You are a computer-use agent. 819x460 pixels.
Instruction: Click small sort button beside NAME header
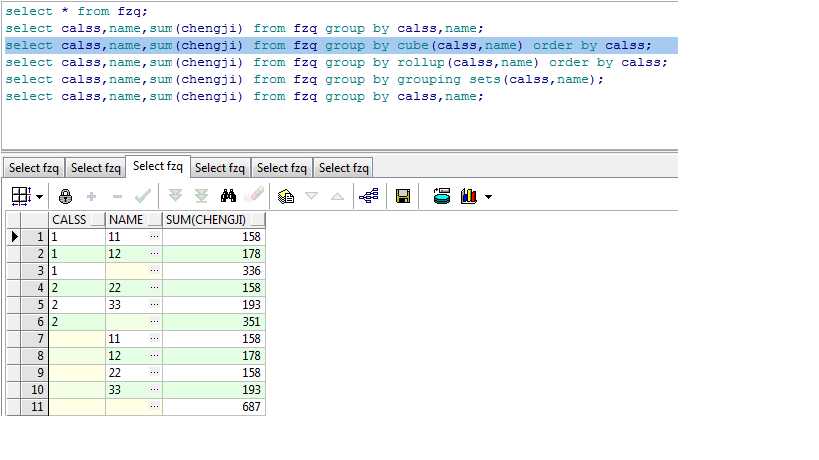click(x=155, y=220)
